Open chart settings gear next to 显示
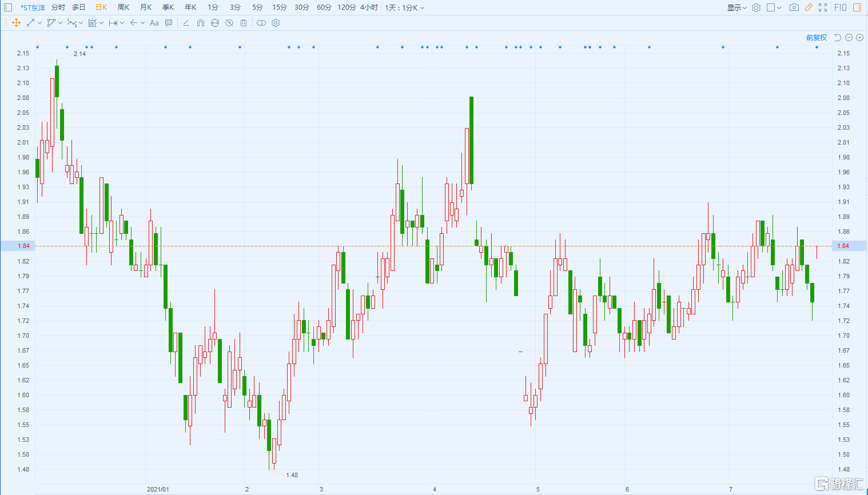 [x=756, y=7]
